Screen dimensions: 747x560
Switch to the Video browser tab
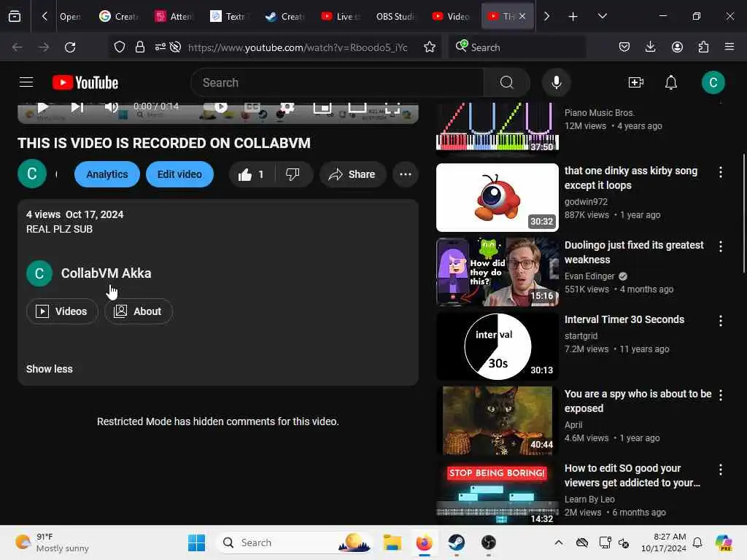click(x=451, y=16)
